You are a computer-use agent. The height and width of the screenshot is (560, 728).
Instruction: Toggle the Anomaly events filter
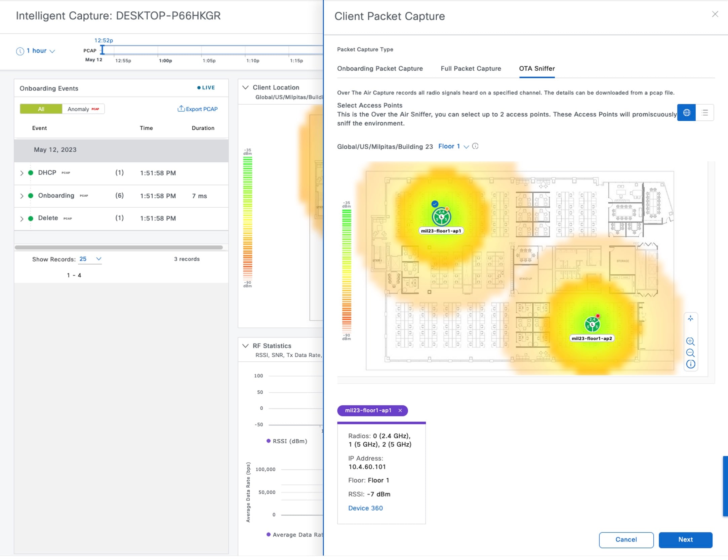click(x=83, y=109)
